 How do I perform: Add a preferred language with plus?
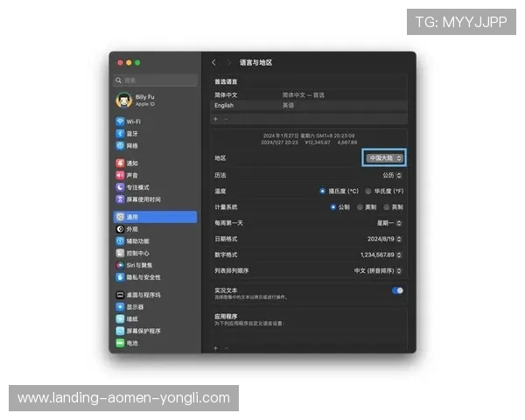coord(216,119)
